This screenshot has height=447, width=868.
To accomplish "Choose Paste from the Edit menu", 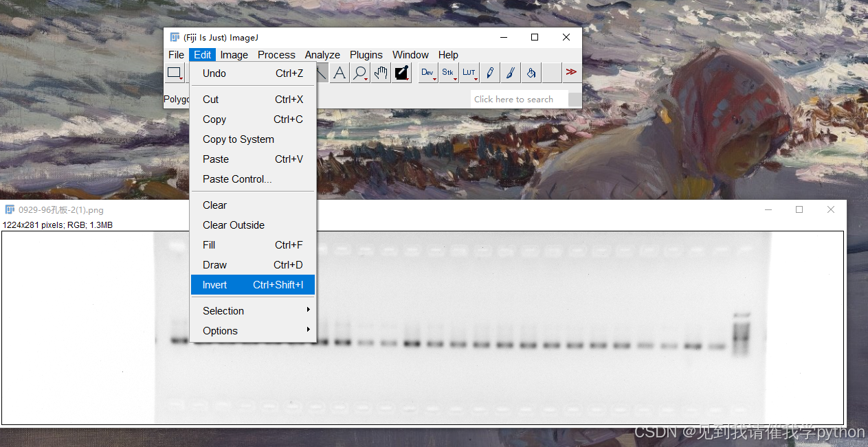I will click(253, 159).
